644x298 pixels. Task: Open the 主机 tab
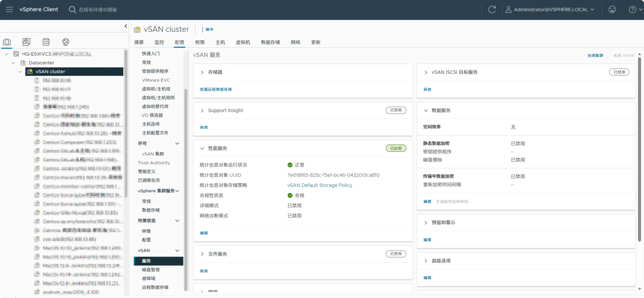pos(220,42)
